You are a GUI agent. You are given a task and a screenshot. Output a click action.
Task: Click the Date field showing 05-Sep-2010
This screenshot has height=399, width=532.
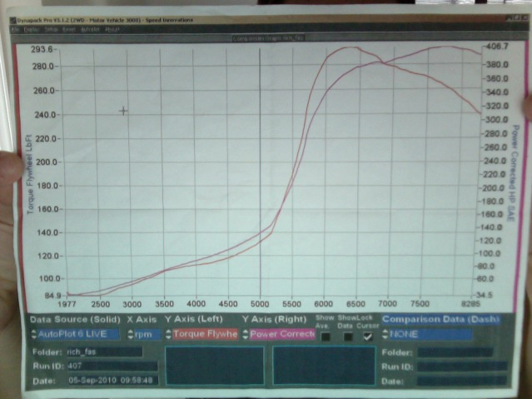click(108, 381)
